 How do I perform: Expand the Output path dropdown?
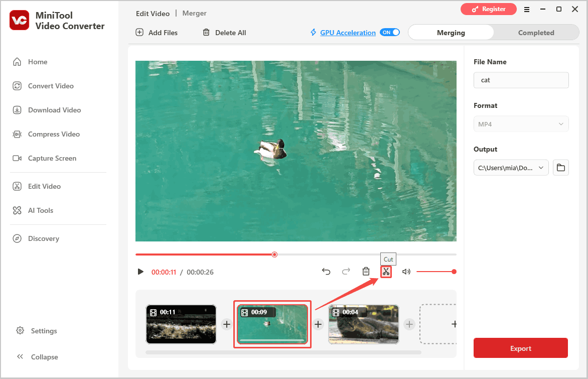[511, 167]
